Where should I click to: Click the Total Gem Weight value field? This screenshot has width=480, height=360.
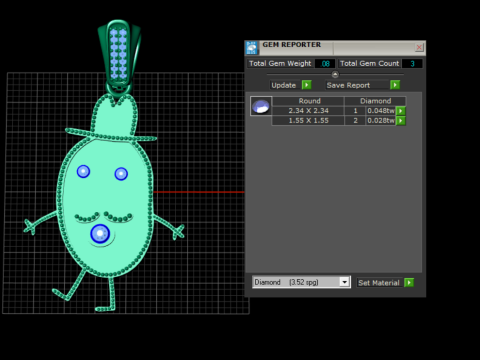[x=325, y=64]
